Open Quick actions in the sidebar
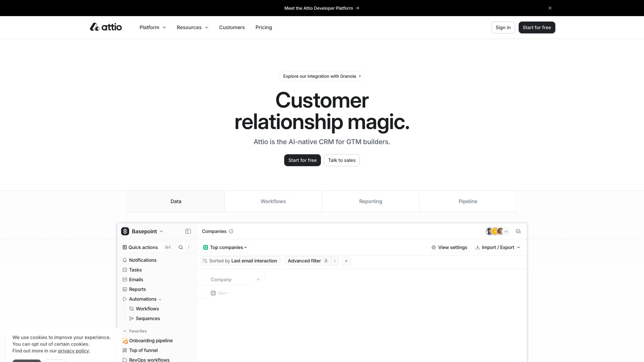The image size is (644, 362). (143, 247)
